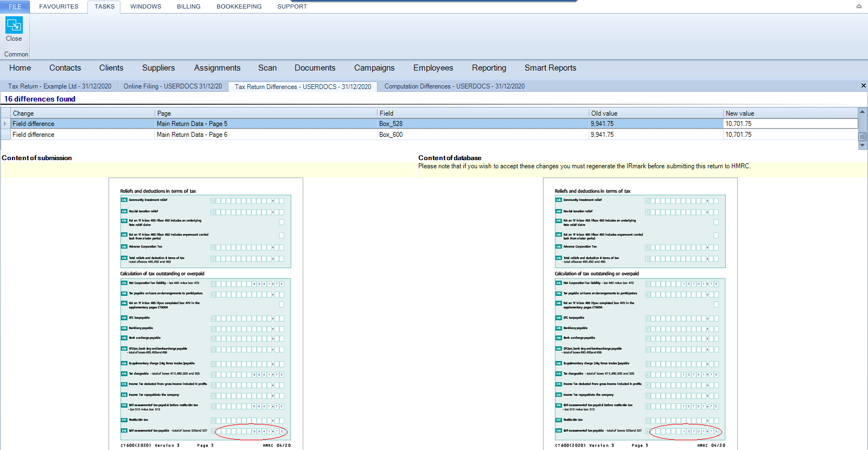
Task: Collapse the ribbon with the chevron
Action: [859, 7]
